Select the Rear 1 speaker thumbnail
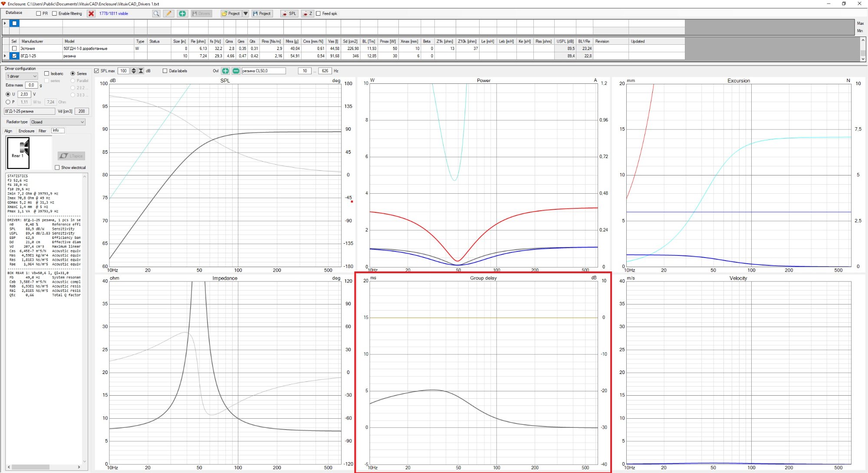The width and height of the screenshot is (868, 473). click(x=18, y=152)
